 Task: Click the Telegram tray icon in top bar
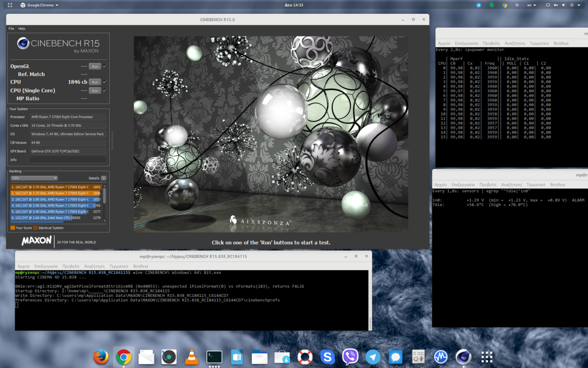click(479, 5)
